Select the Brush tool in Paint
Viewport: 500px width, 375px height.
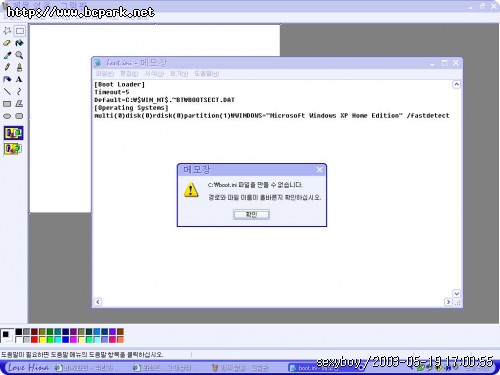(x=20, y=67)
